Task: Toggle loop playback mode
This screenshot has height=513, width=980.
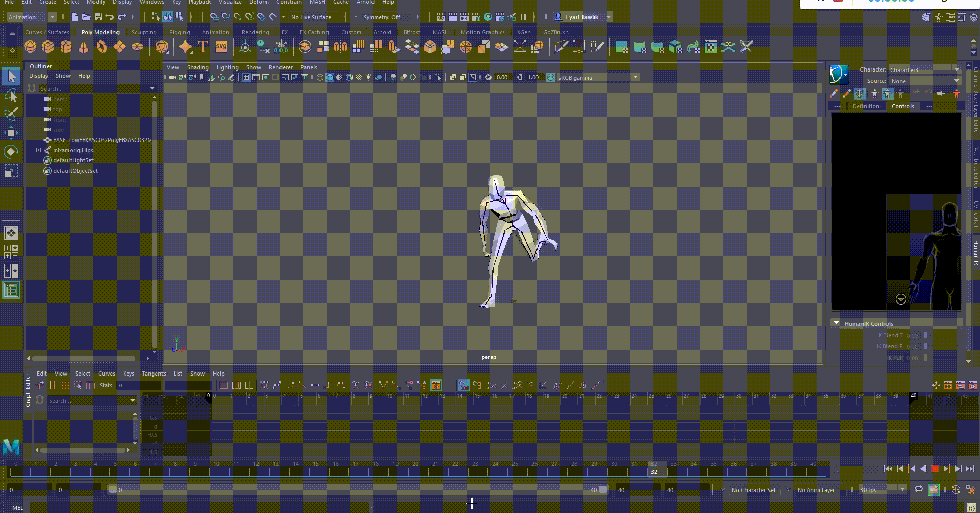Action: [919, 489]
